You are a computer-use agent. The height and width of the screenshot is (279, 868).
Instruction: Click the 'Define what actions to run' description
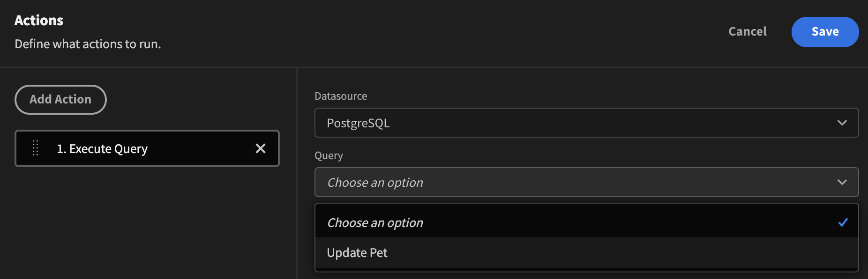pyautogui.click(x=88, y=44)
